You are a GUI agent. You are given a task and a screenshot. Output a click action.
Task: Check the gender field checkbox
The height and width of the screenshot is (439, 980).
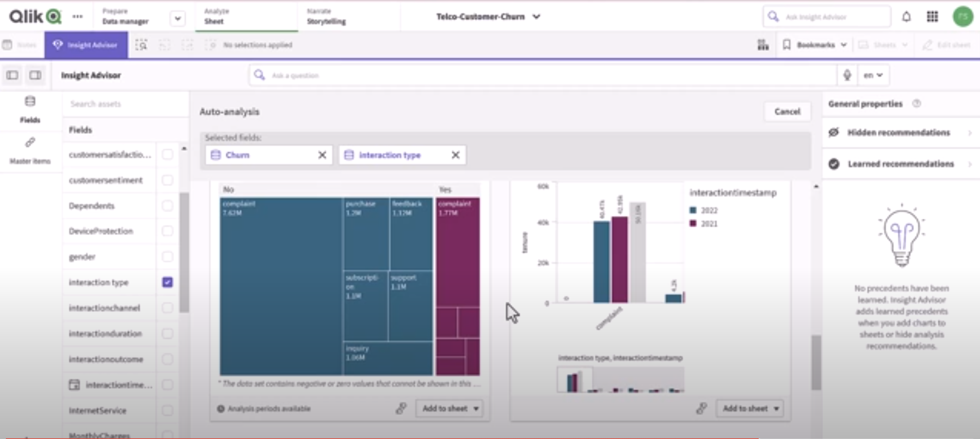167,257
